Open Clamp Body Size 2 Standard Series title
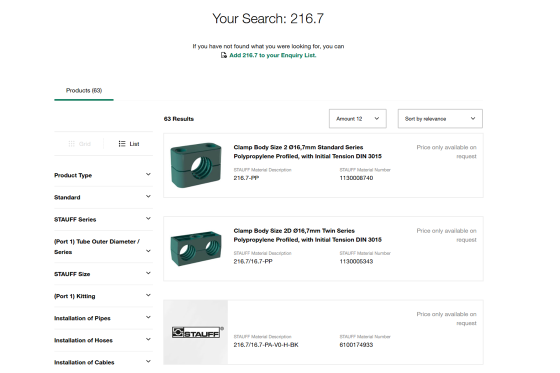 308,151
